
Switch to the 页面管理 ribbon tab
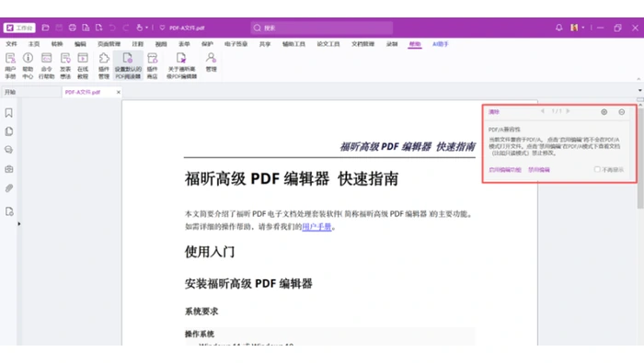tap(109, 44)
